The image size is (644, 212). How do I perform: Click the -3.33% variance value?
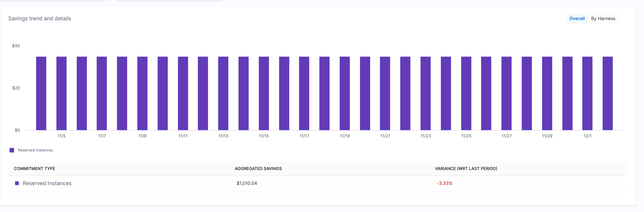point(444,183)
